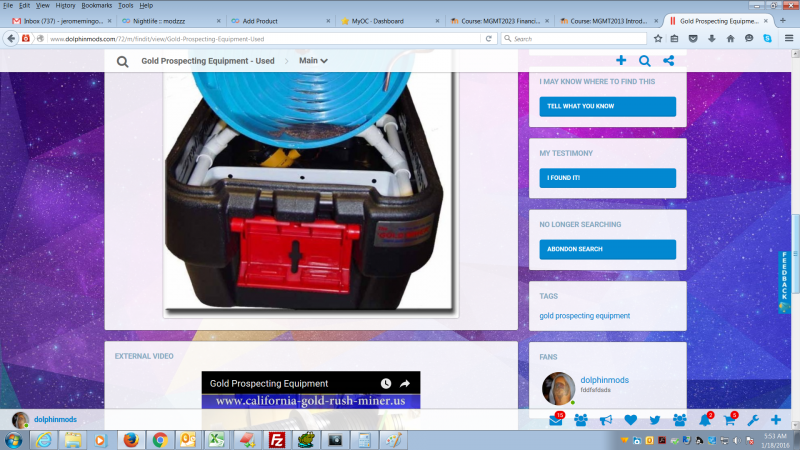
Task: Click the wrench settings icon in bottom bar
Action: 753,420
